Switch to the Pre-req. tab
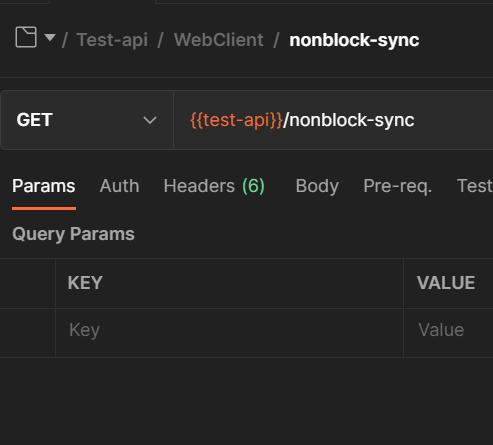493x445 pixels. tap(398, 186)
